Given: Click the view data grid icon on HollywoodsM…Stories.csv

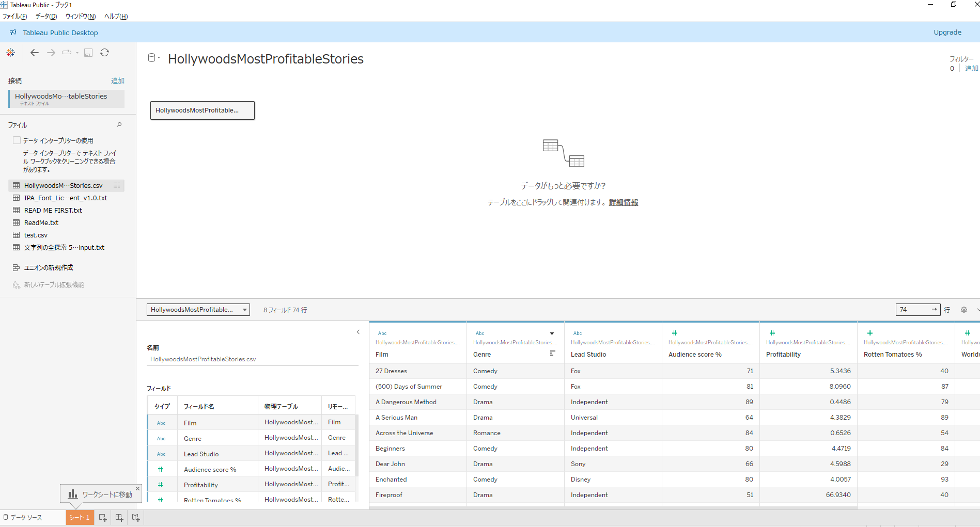Looking at the screenshot, I should coord(117,185).
